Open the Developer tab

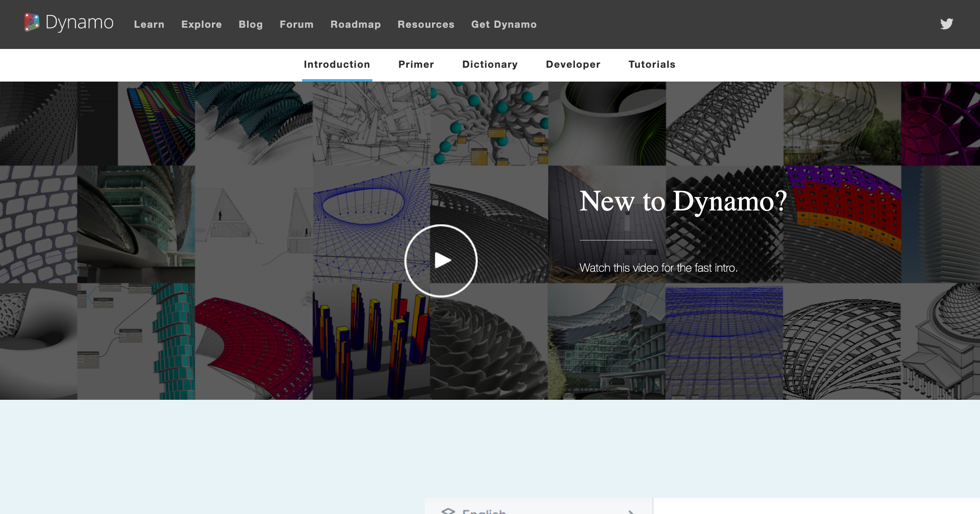[573, 64]
